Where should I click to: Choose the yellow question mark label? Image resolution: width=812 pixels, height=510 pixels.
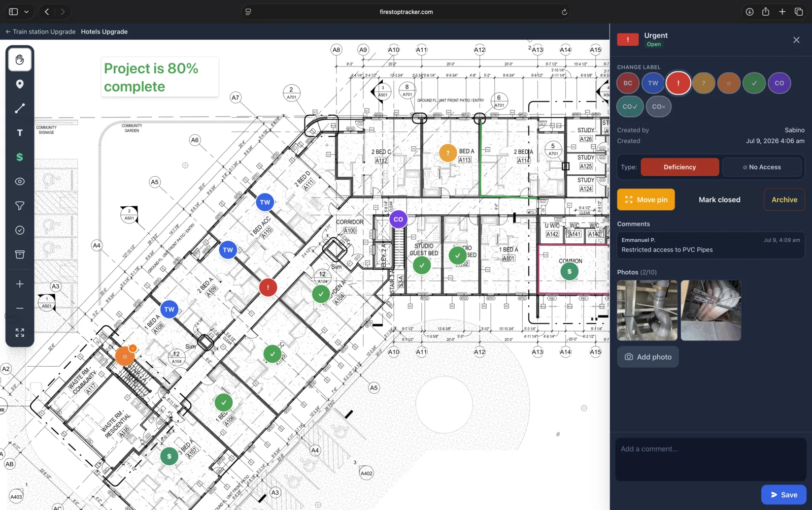703,83
